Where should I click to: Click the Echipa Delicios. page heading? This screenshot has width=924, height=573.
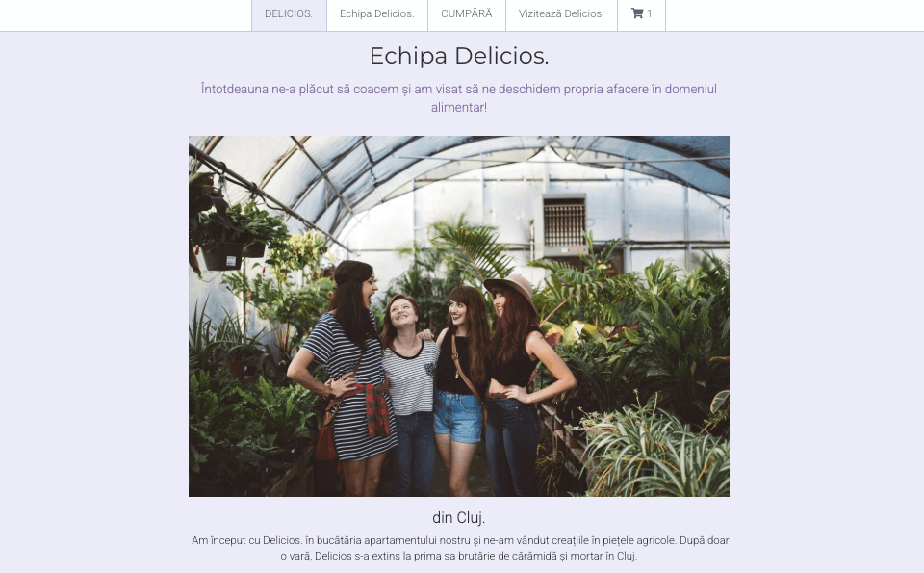459,56
